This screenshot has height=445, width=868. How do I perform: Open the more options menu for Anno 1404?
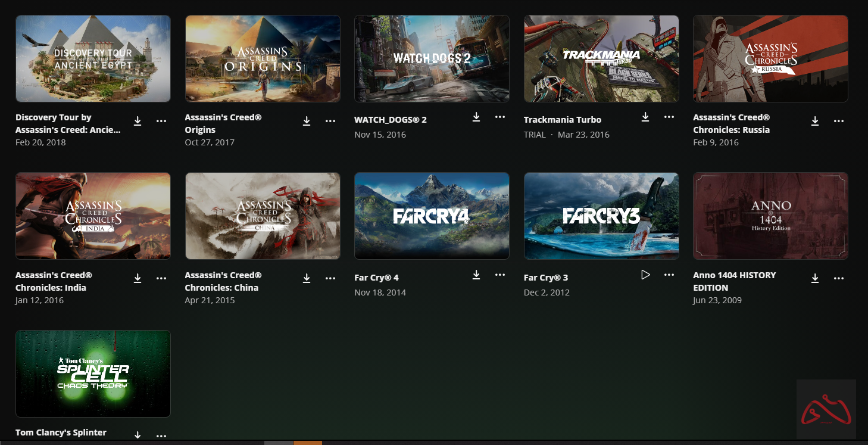pyautogui.click(x=839, y=278)
